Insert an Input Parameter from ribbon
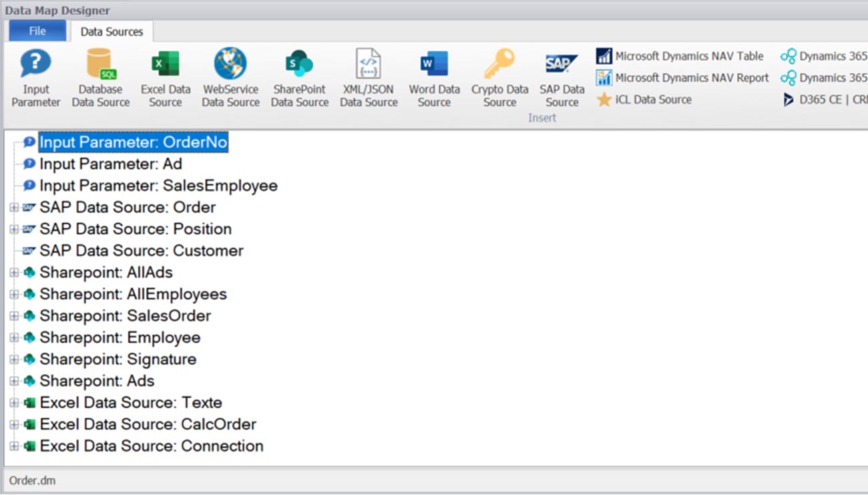 (x=36, y=79)
